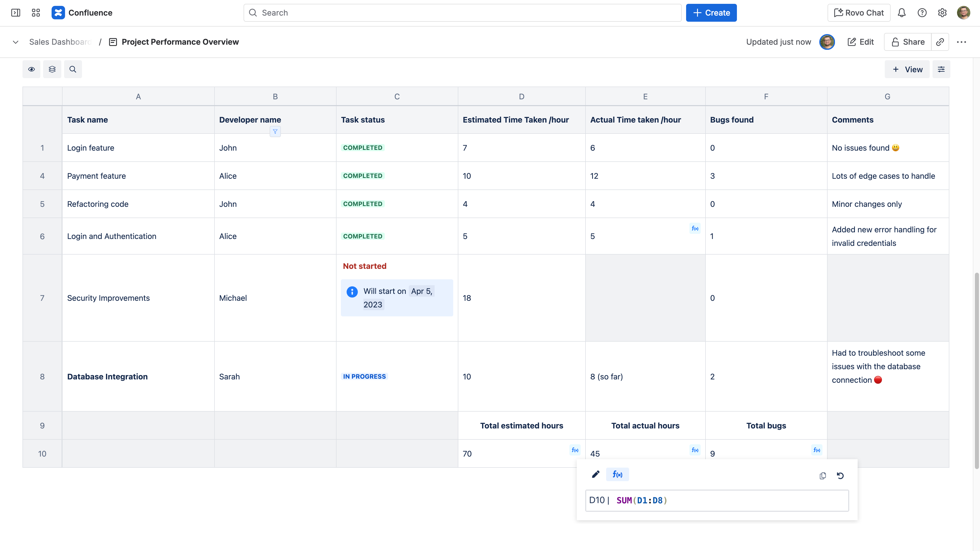Open the Sales Dashboard breadcrumb link
This screenshot has width=980, height=551.
(x=60, y=42)
